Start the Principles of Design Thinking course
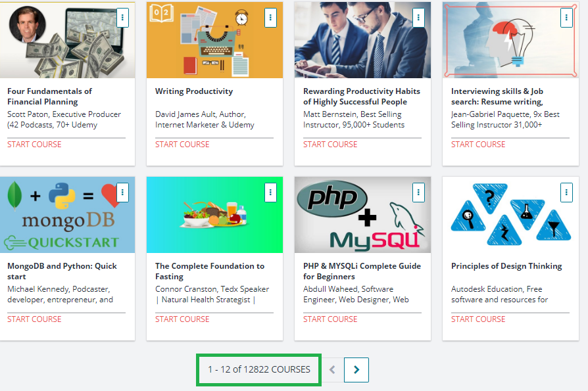The height and width of the screenshot is (391, 588). [478, 319]
